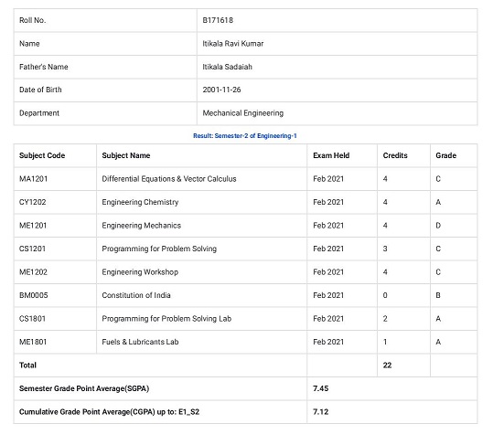Click the Subject Code column header
Screen dimensions: 504x445
coord(42,155)
